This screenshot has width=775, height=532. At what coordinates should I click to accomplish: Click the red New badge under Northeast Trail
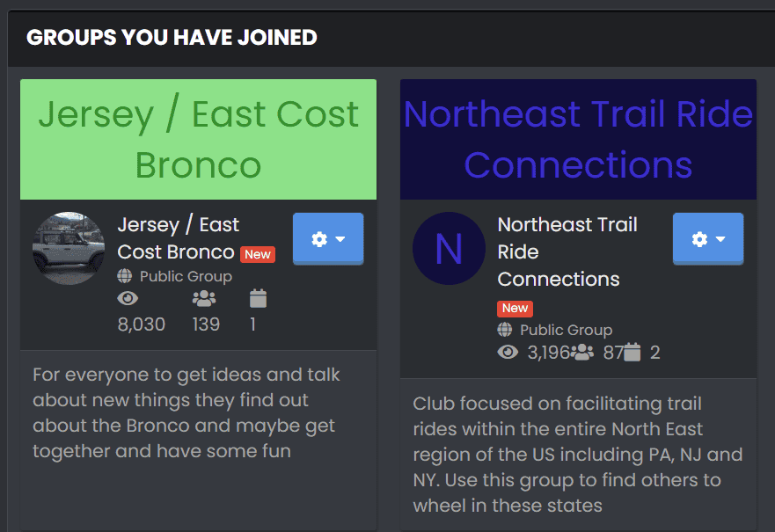[x=515, y=309]
